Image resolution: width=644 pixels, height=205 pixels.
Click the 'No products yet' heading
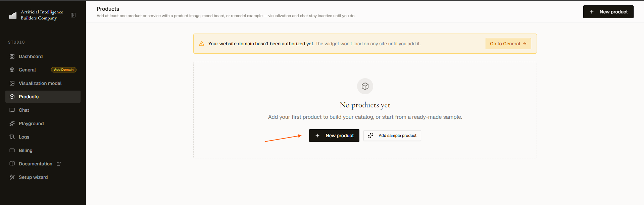pos(365,105)
